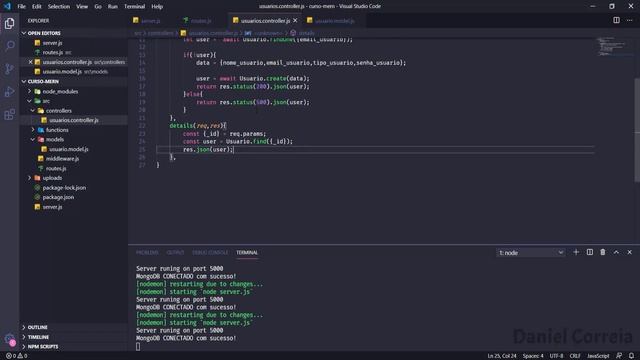Open the Source Control view

9,69
